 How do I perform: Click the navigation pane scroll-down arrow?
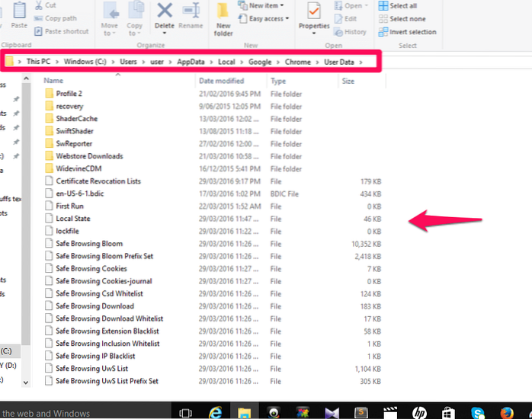(x=26, y=382)
